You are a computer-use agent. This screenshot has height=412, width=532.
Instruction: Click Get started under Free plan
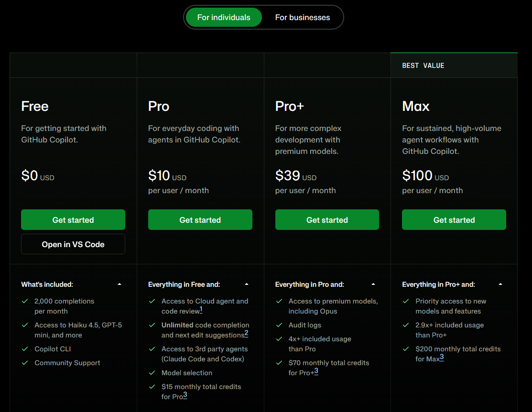[x=73, y=219]
